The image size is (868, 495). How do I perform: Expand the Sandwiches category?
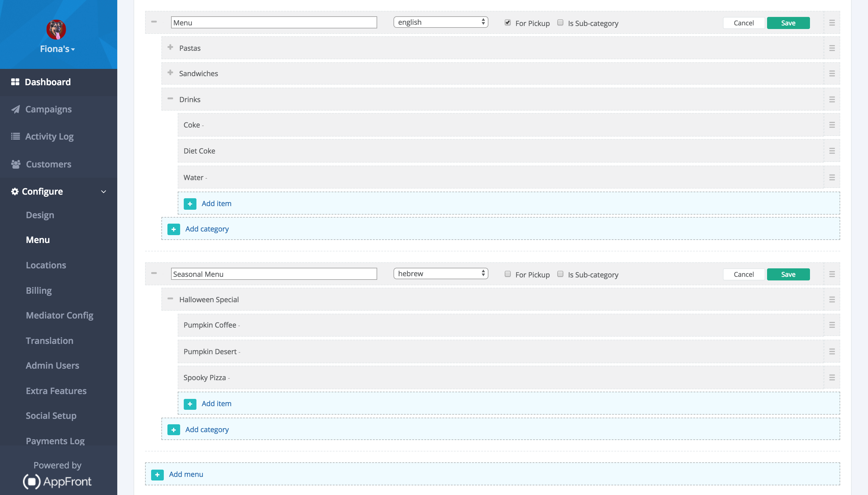[x=170, y=73]
